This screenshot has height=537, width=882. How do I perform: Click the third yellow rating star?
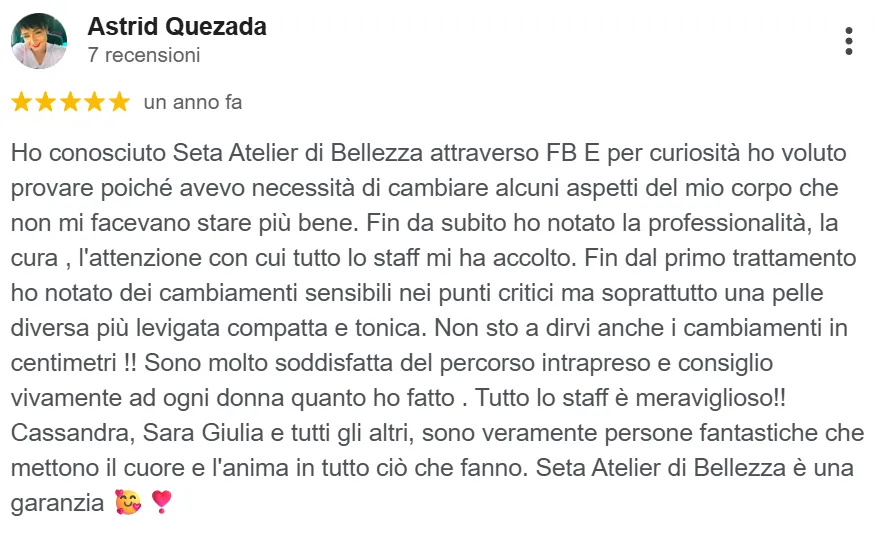(x=70, y=102)
